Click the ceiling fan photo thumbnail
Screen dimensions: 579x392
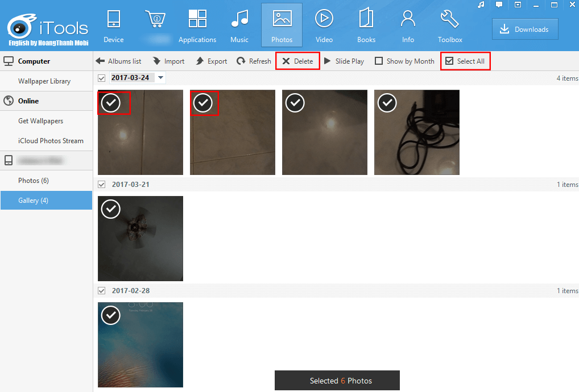[x=140, y=239]
